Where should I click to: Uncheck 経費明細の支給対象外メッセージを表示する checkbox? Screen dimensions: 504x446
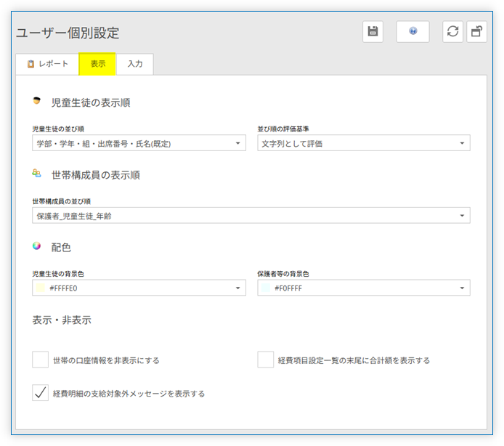40,393
